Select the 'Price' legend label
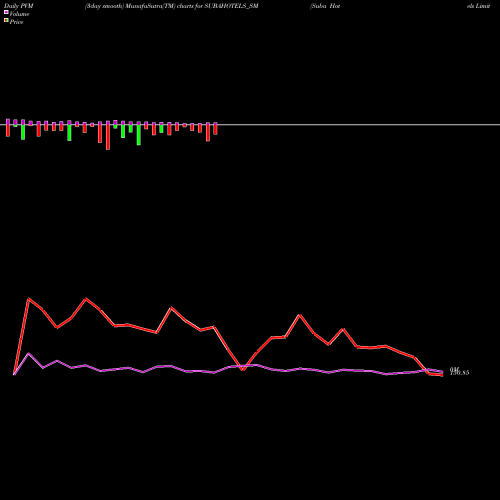 click(16, 22)
